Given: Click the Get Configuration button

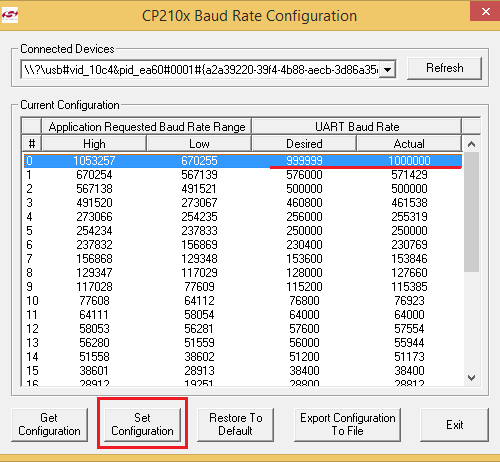Looking at the screenshot, I should pyautogui.click(x=49, y=424).
